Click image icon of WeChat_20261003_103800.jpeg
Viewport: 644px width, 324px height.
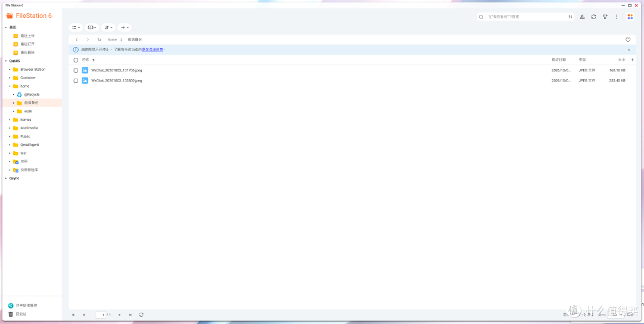[85, 80]
